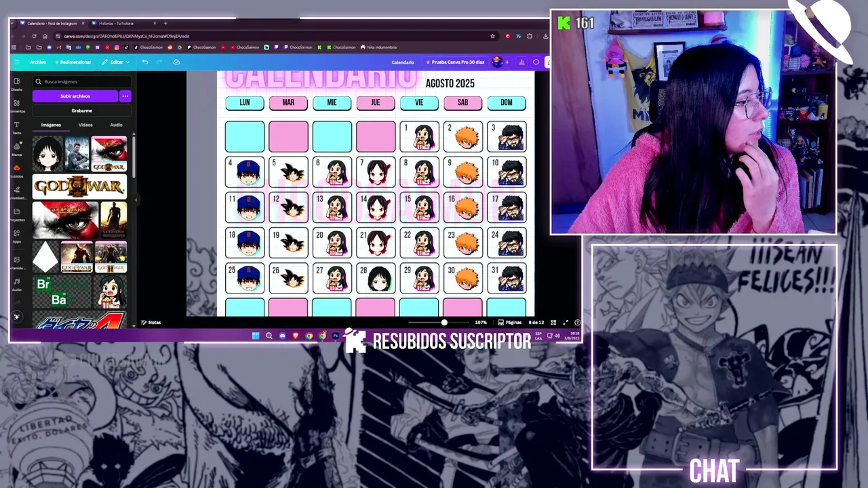Image resolution: width=868 pixels, height=488 pixels.
Task: Open the comments speech bubble icon
Action: [x=536, y=62]
